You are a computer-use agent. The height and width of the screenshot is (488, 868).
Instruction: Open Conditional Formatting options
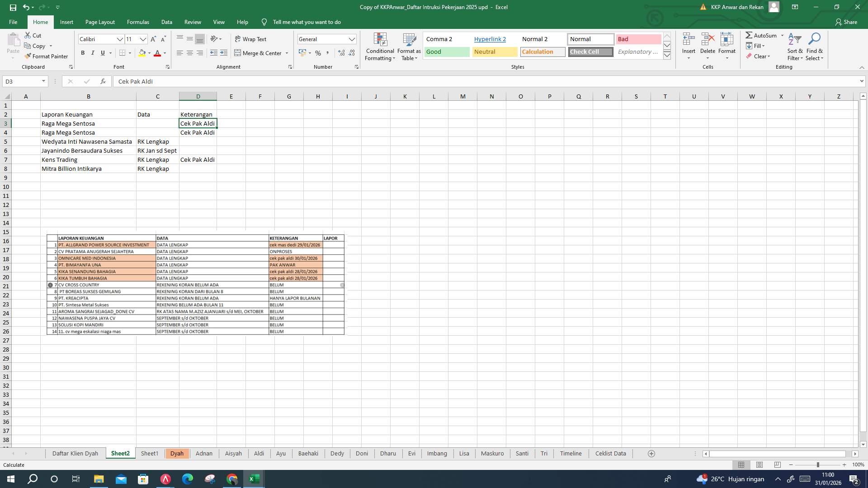(x=380, y=47)
